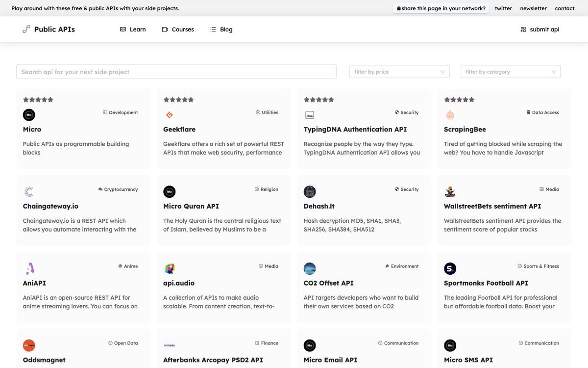The image size is (588, 368).
Task: Focus the Search api input field
Action: click(176, 72)
